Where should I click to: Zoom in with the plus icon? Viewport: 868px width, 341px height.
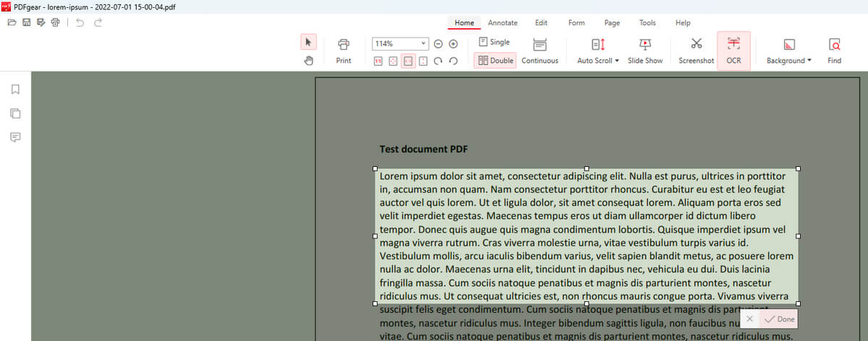pyautogui.click(x=454, y=43)
